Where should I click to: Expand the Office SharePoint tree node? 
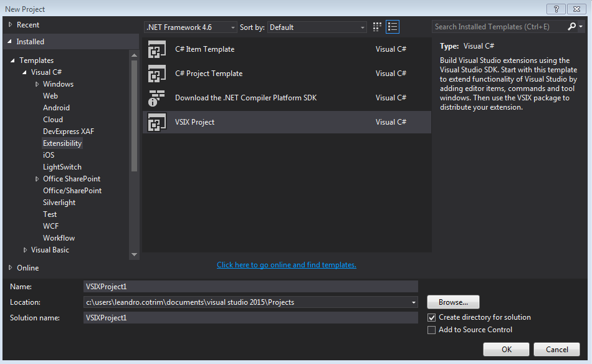(x=37, y=179)
